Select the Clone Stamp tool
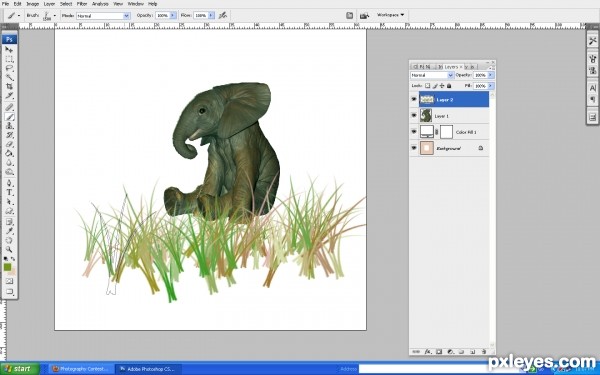 click(x=9, y=126)
